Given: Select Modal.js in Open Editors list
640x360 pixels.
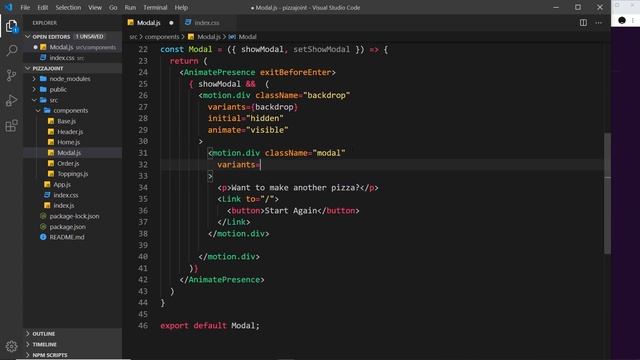Looking at the screenshot, I should coord(73,47).
